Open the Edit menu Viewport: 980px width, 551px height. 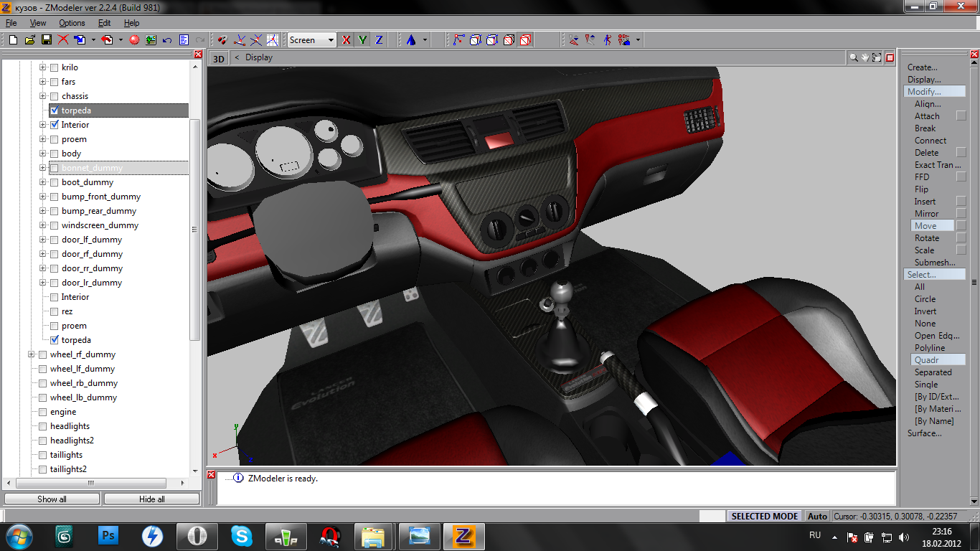[x=104, y=23]
